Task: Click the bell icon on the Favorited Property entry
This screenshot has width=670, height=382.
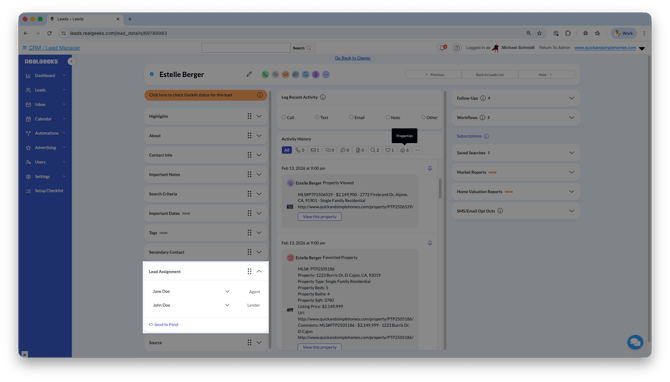Action: point(430,243)
